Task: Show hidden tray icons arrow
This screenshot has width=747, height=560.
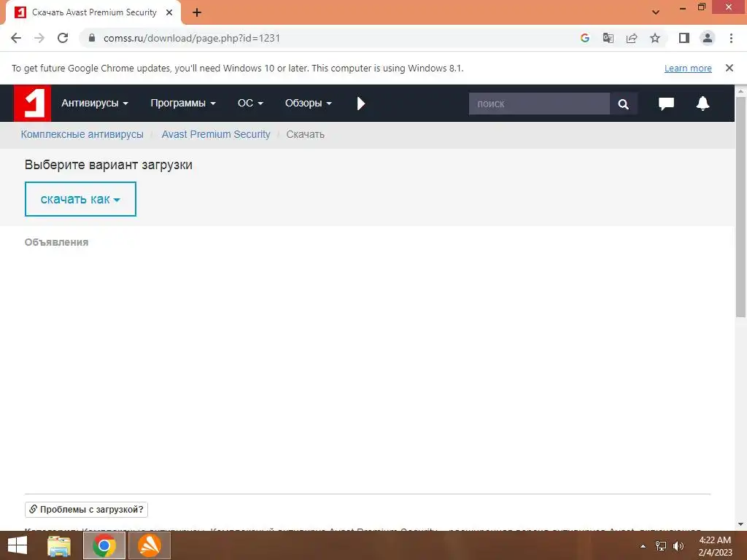Action: pos(643,546)
